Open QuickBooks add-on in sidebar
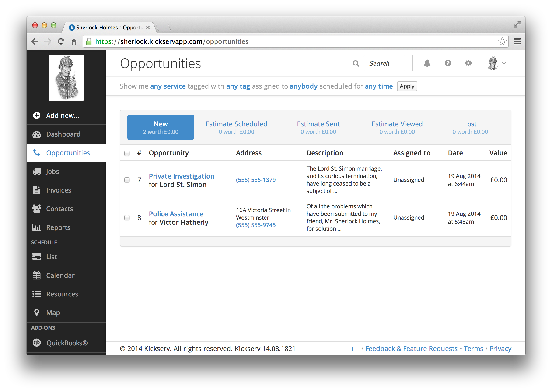Image resolution: width=552 pixels, height=392 pixels. pos(67,343)
